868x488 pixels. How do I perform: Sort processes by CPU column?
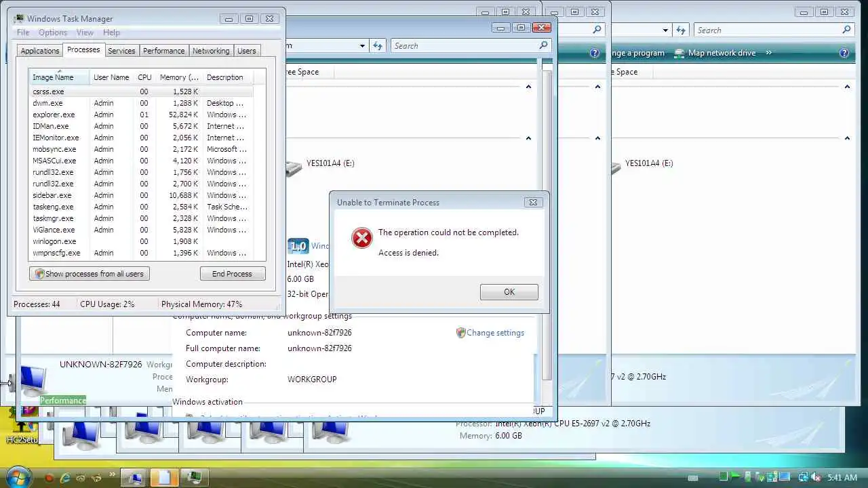point(144,77)
